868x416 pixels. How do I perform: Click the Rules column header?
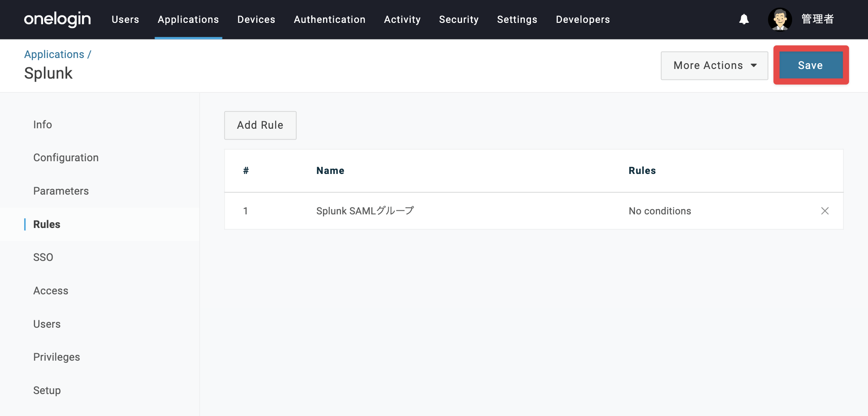pyautogui.click(x=642, y=170)
